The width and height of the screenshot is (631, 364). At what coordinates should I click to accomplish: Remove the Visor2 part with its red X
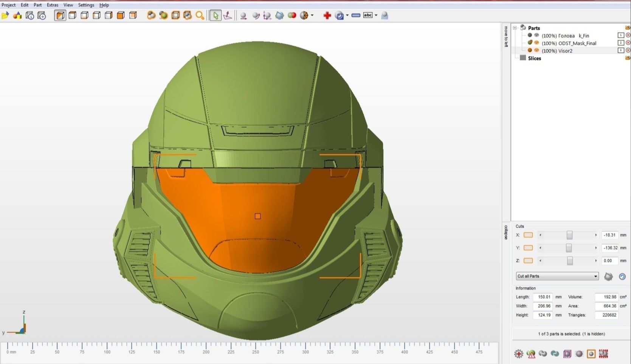click(628, 50)
